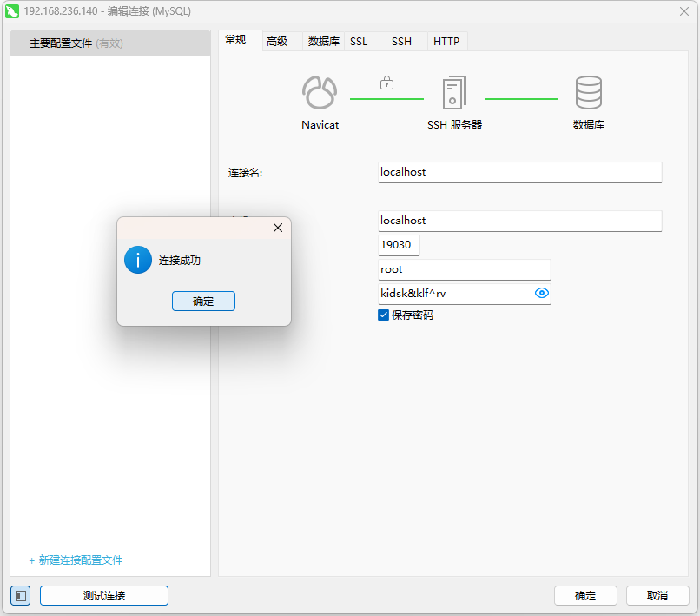Close the connection success dialog with X
The height and width of the screenshot is (616, 700).
coord(278,228)
